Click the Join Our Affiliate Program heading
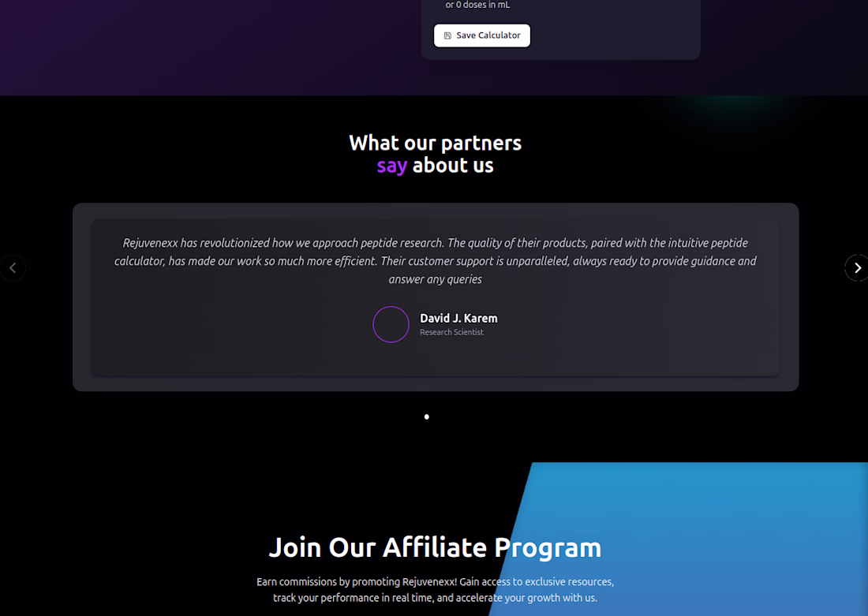 (x=435, y=547)
